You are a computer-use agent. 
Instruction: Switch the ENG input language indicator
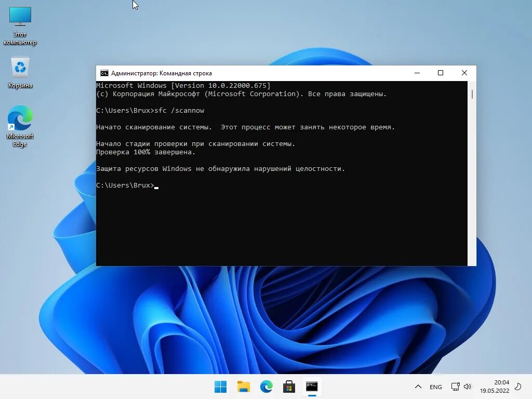pos(436,387)
